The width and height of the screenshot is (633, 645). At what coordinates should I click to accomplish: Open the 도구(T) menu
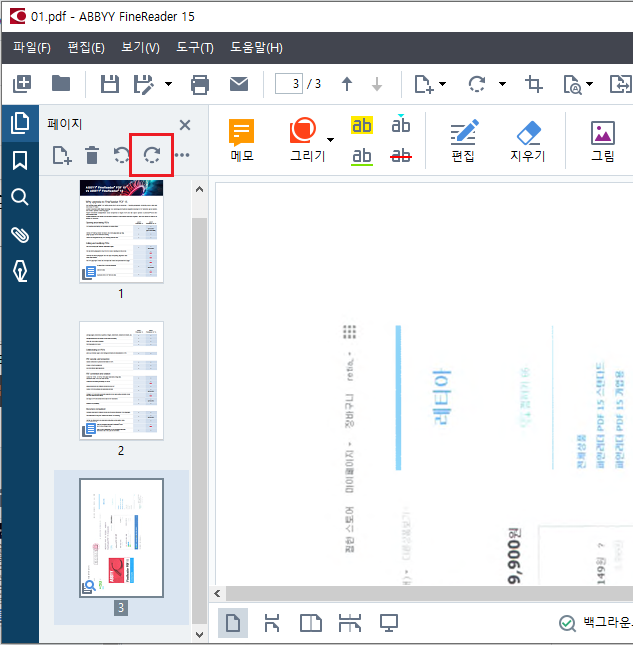pyautogui.click(x=195, y=47)
